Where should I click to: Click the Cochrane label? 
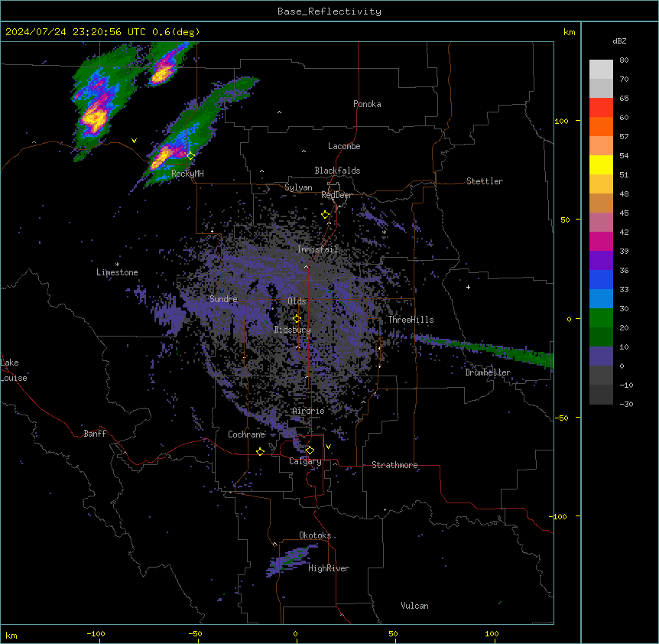coord(246,434)
